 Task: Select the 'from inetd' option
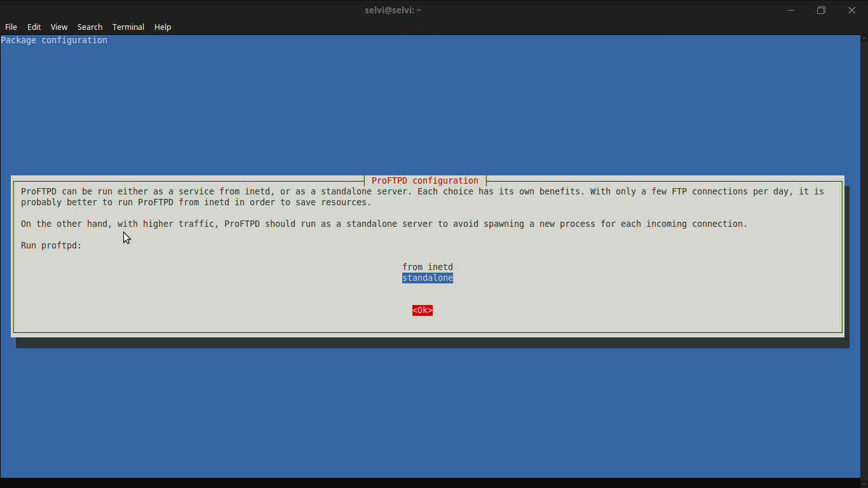(x=428, y=267)
